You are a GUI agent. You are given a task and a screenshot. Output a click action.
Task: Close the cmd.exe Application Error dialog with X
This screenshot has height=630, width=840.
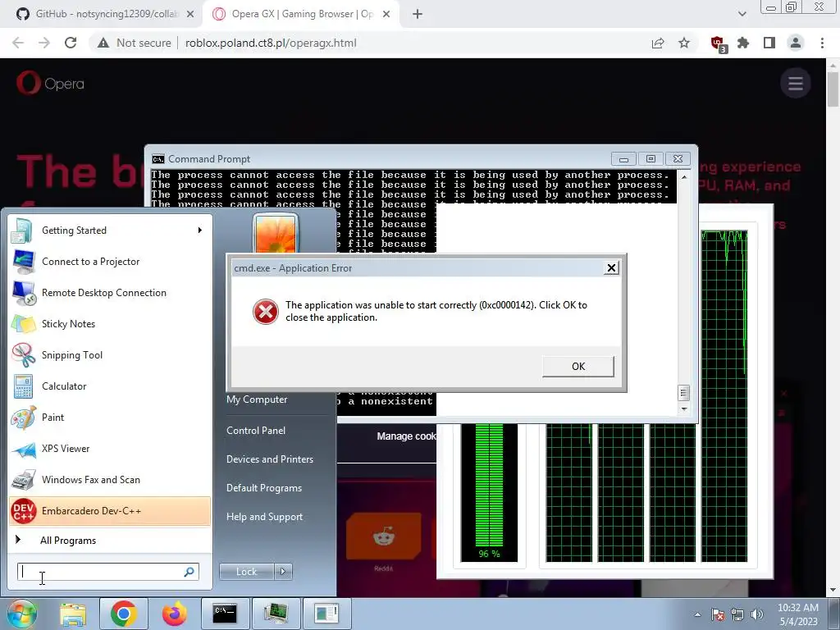click(x=610, y=268)
